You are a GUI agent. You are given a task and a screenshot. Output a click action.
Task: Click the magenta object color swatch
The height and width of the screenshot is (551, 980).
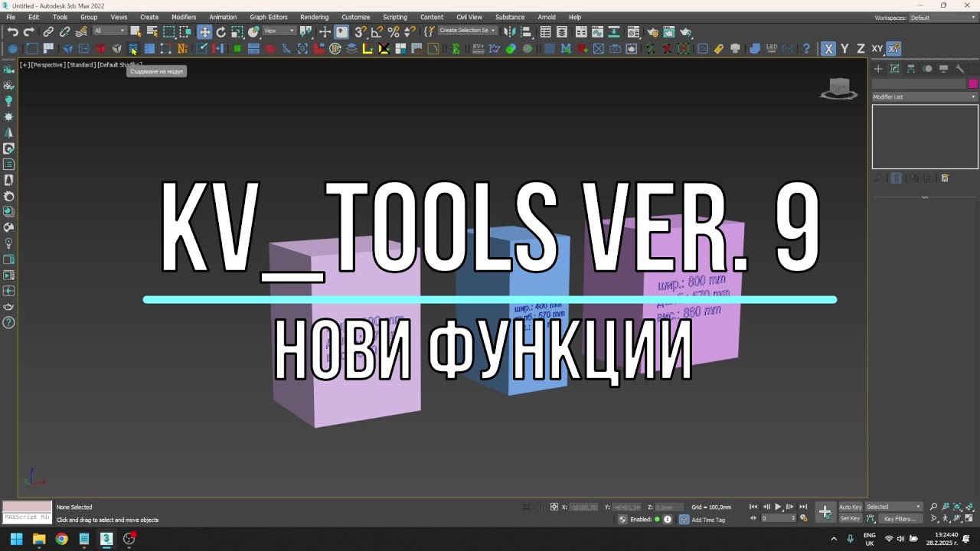coord(973,83)
